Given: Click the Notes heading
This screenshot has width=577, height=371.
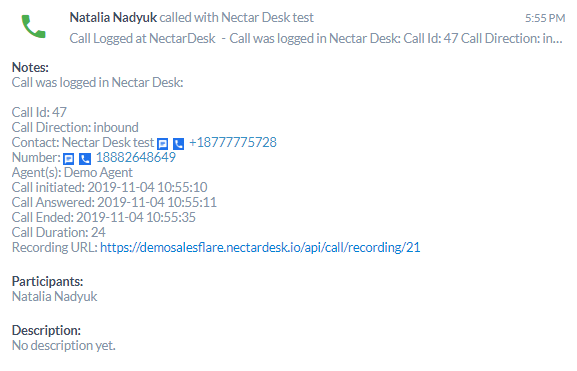Looking at the screenshot, I should 30,67.
